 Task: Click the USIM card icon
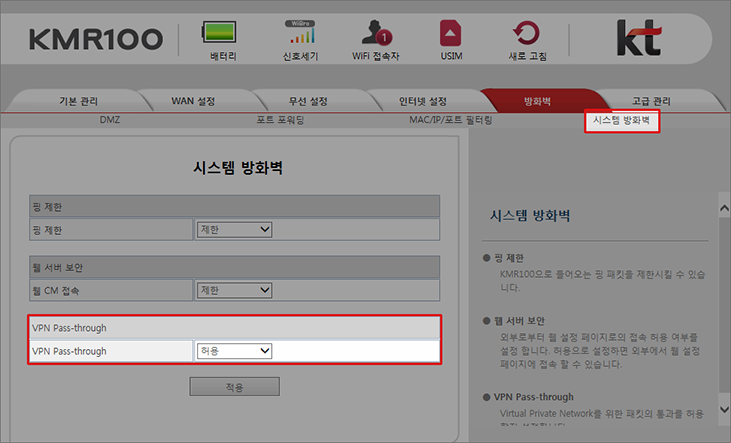pos(451,31)
